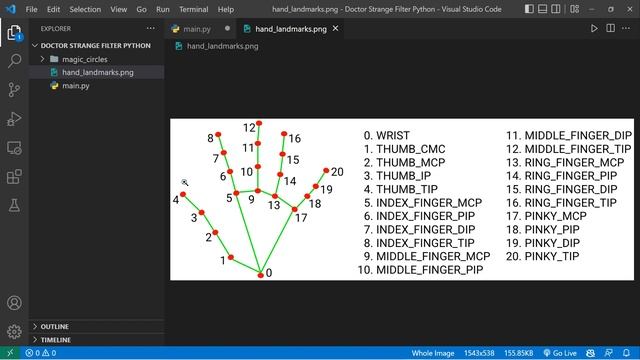Click the 1543x538 image dimensions status
Viewport: 640px width, 360px height.
tap(479, 353)
